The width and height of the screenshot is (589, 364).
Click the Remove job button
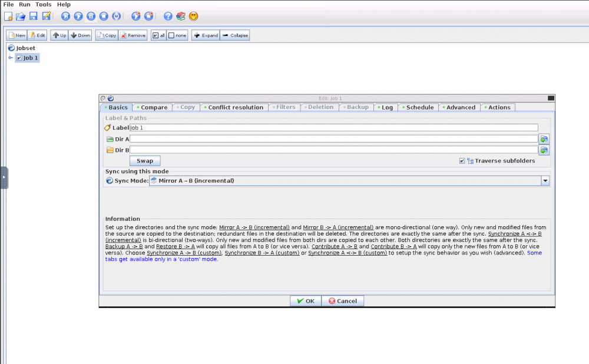(x=133, y=35)
